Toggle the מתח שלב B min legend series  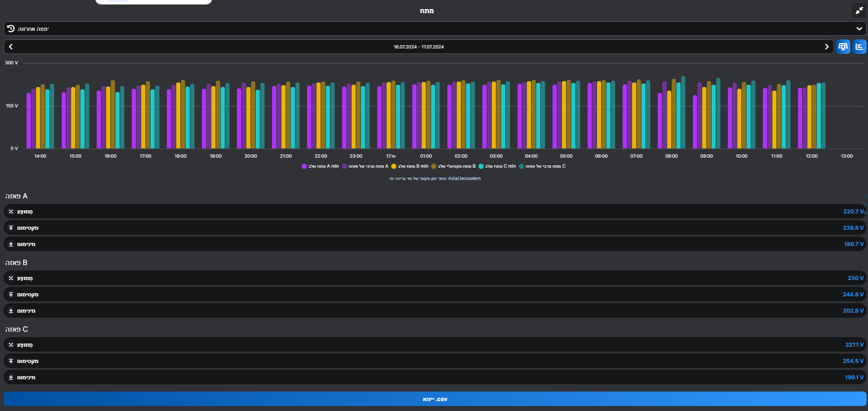tap(410, 166)
